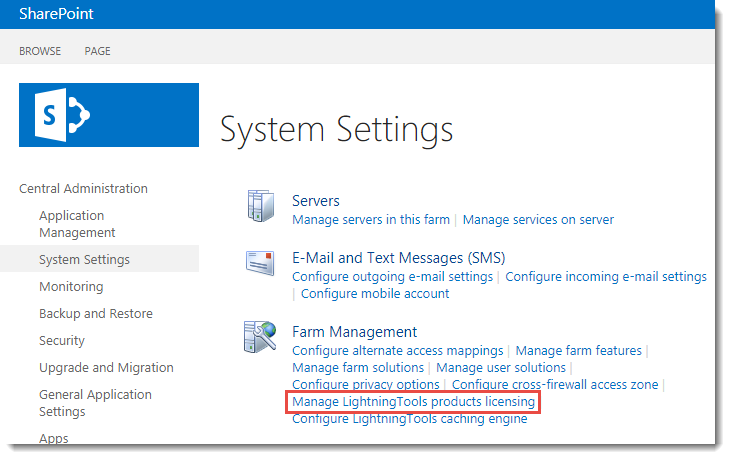Image resolution: width=730 pixels, height=459 pixels.
Task: Open Configure privacy options
Action: point(366,385)
